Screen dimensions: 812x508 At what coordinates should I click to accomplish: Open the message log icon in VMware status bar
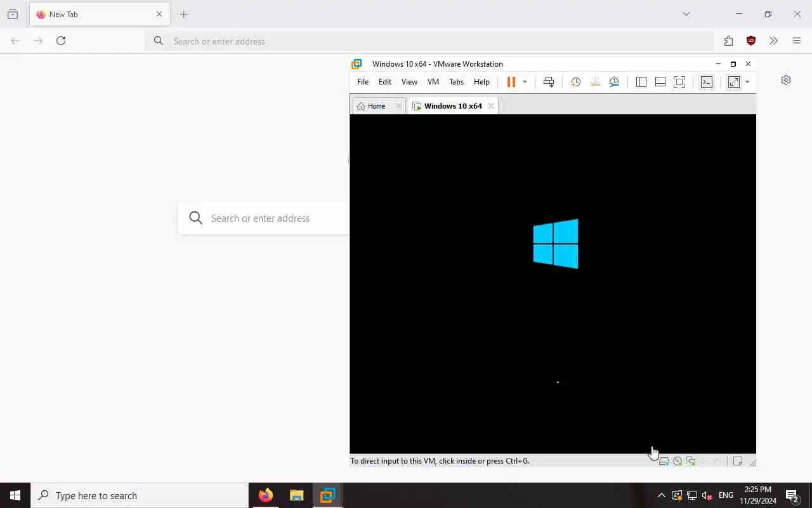[738, 462]
